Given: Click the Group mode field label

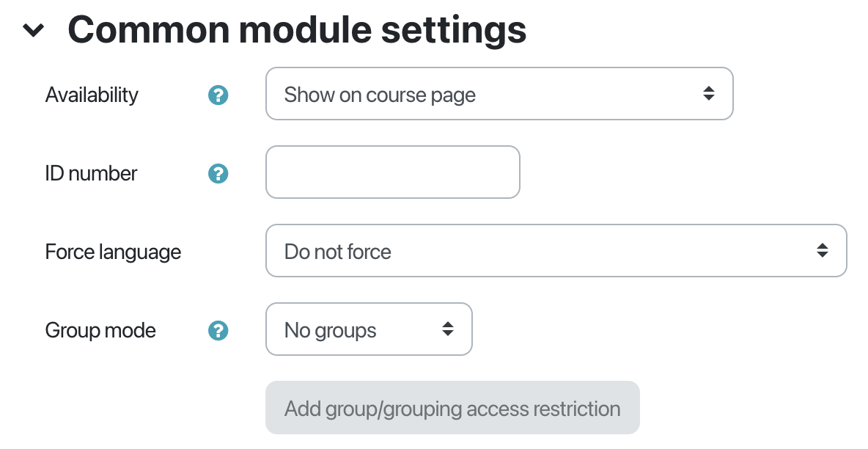Looking at the screenshot, I should pyautogui.click(x=100, y=330).
